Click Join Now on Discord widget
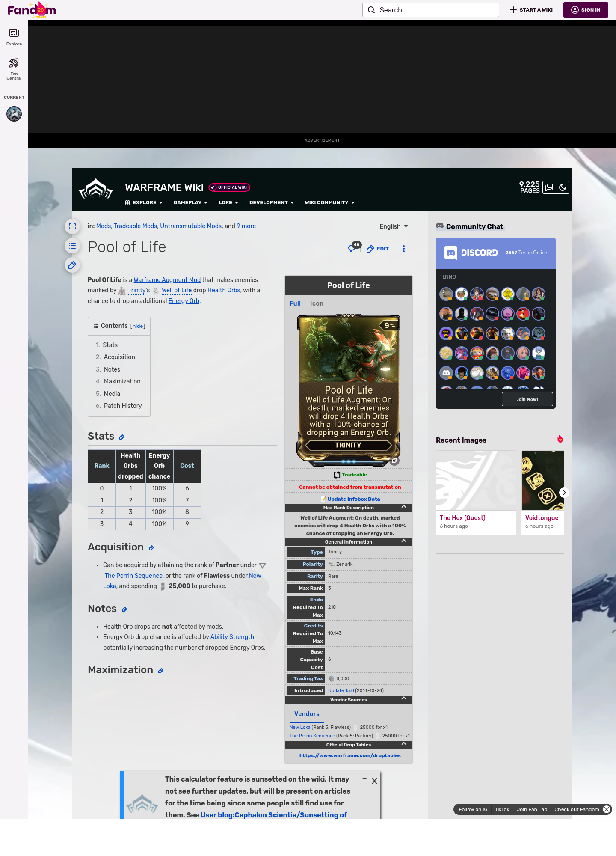This screenshot has width=616, height=856. tap(527, 399)
